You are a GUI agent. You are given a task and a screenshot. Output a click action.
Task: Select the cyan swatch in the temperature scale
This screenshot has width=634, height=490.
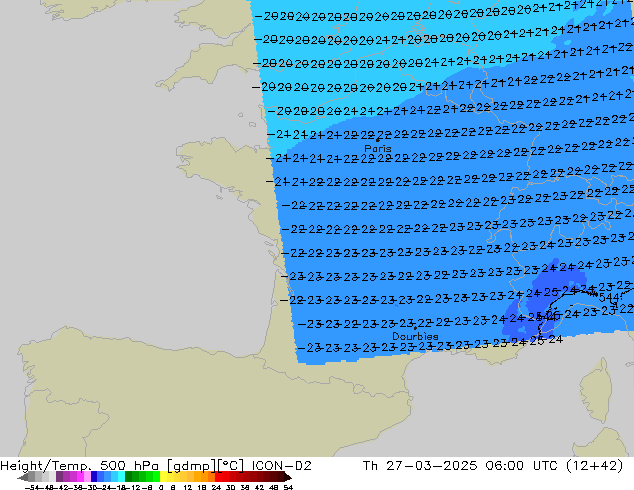coord(121,477)
